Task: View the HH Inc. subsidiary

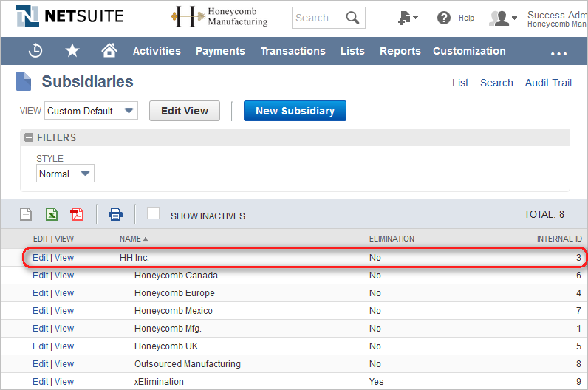Action: click(64, 258)
